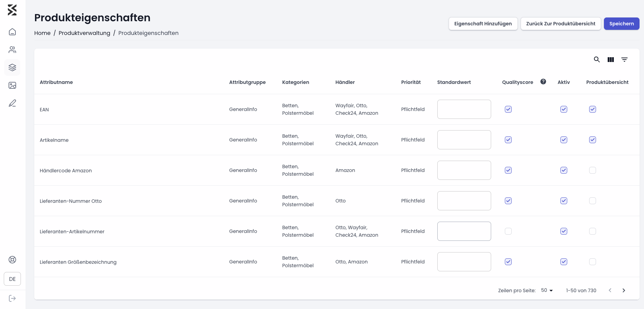Focus the Standardwert field for EAN

464,109
